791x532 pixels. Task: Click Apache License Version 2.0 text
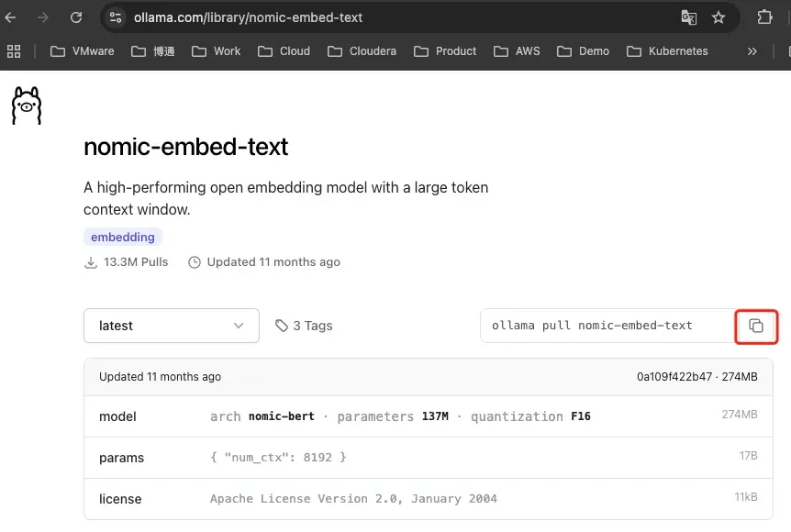click(x=353, y=499)
